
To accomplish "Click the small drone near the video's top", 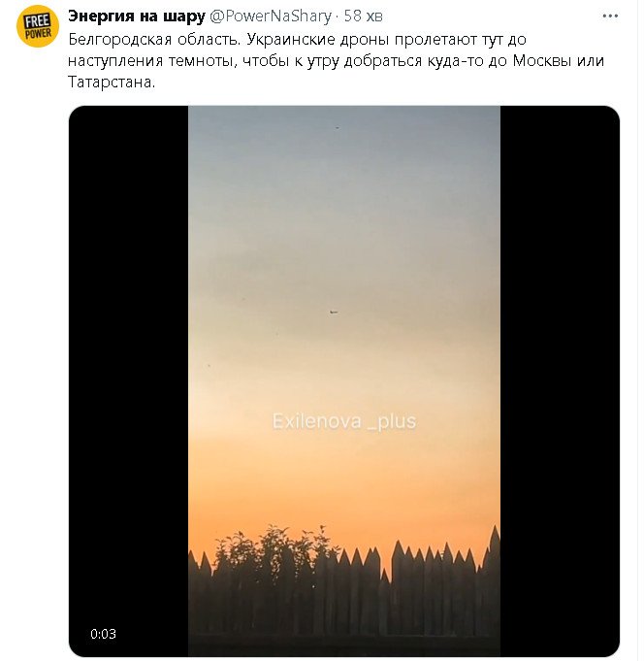I will pyautogui.click(x=337, y=127).
